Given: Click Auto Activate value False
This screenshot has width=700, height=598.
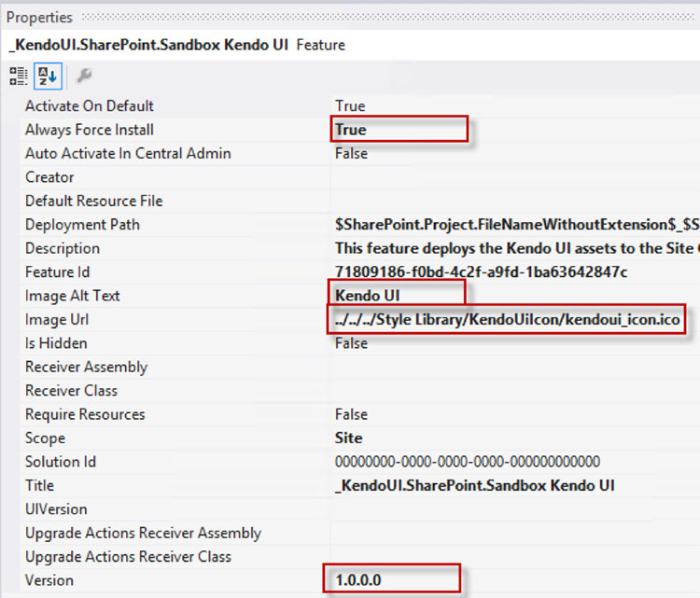Looking at the screenshot, I should (x=351, y=154).
